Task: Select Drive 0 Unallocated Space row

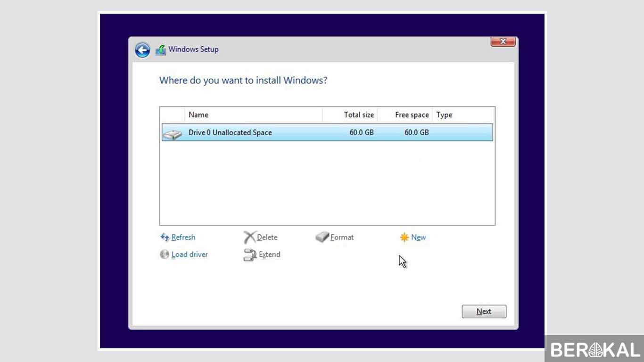Action: [x=327, y=132]
